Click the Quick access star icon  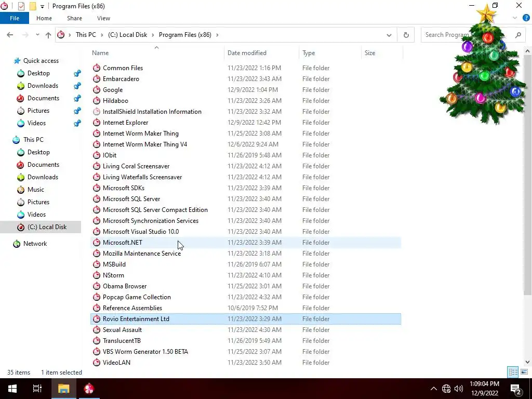coord(17,61)
